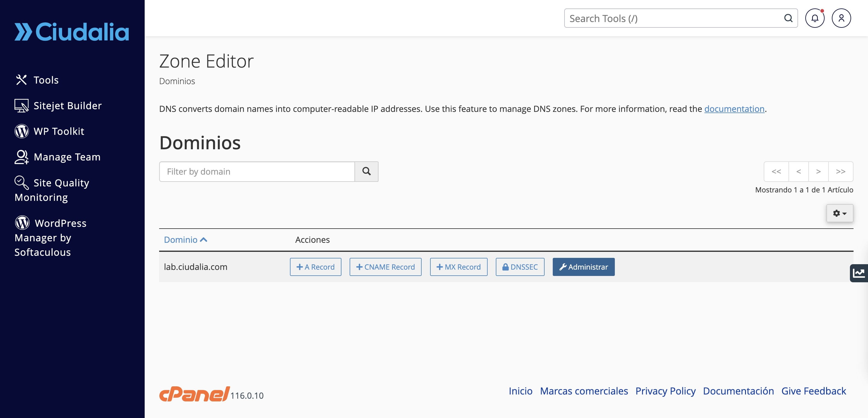Image resolution: width=868 pixels, height=418 pixels.
Task: Open the user profile icon top right
Action: click(x=841, y=18)
